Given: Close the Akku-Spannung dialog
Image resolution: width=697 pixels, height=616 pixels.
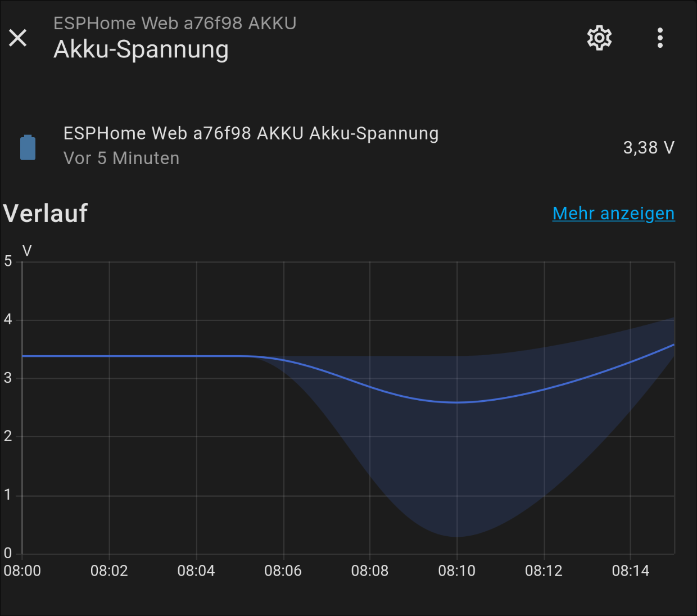Looking at the screenshot, I should coord(18,38).
